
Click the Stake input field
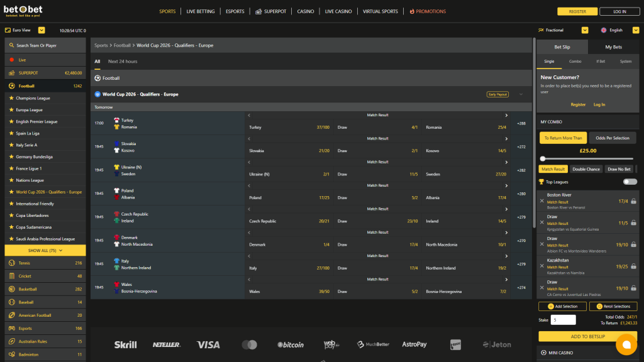(563, 320)
